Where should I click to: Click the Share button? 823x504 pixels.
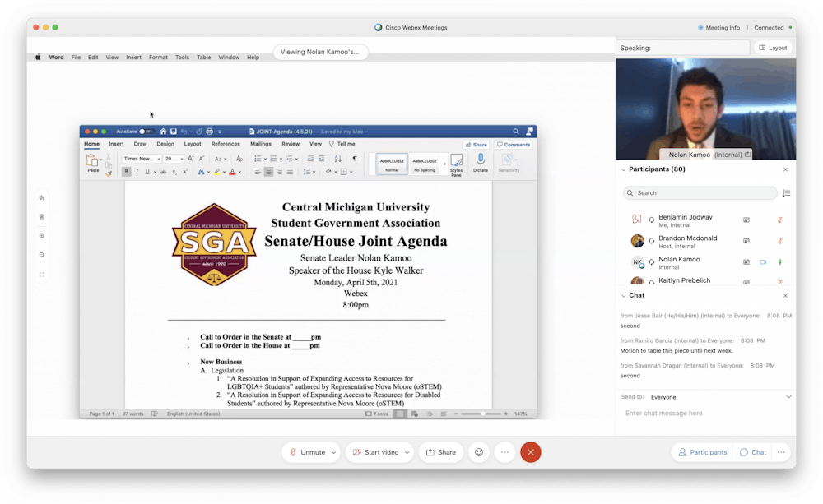[441, 452]
